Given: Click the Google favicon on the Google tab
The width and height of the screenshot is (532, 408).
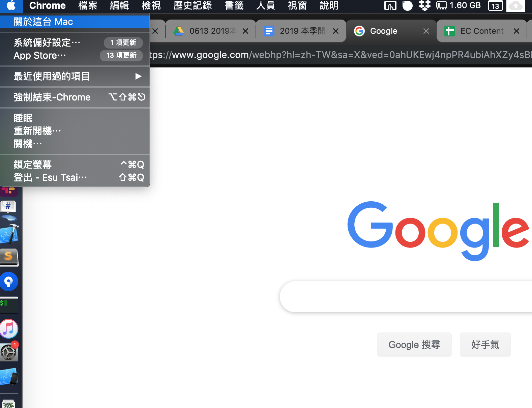Looking at the screenshot, I should click(359, 31).
